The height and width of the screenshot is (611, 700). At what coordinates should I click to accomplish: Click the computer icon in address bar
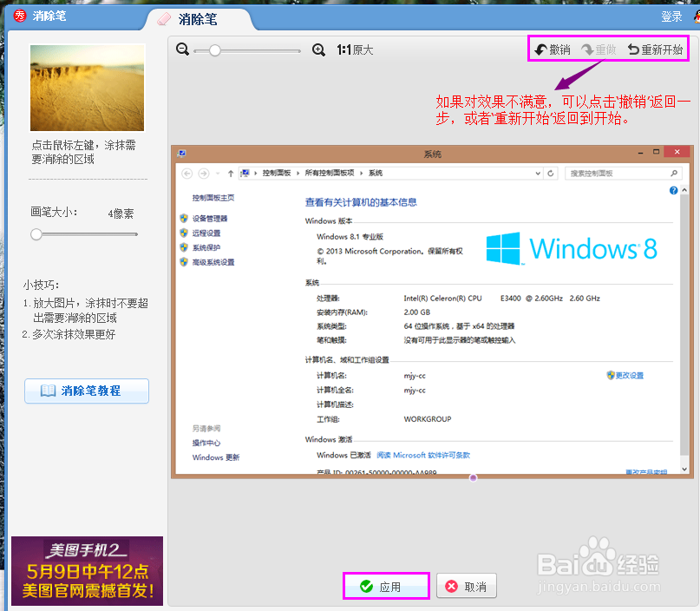tap(245, 174)
